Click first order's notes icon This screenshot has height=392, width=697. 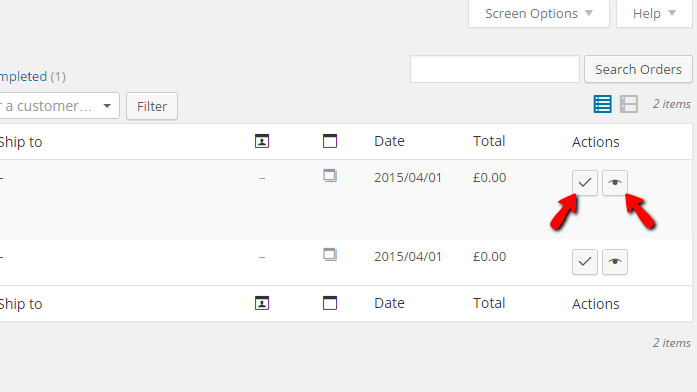point(330,176)
